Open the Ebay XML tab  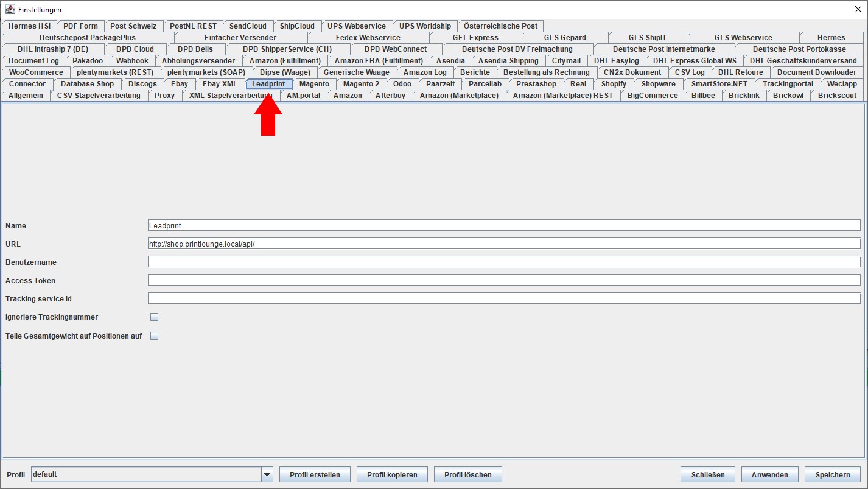(220, 84)
